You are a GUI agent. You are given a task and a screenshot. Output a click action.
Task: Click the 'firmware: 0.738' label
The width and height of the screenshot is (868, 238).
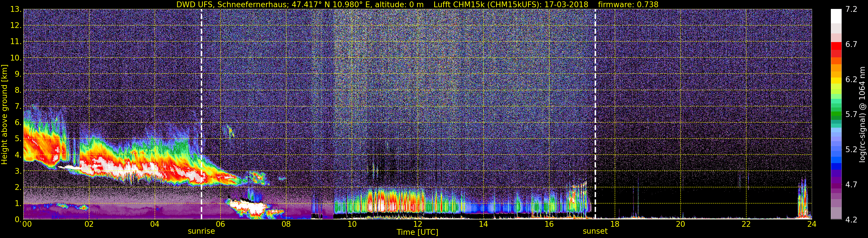pos(628,4)
